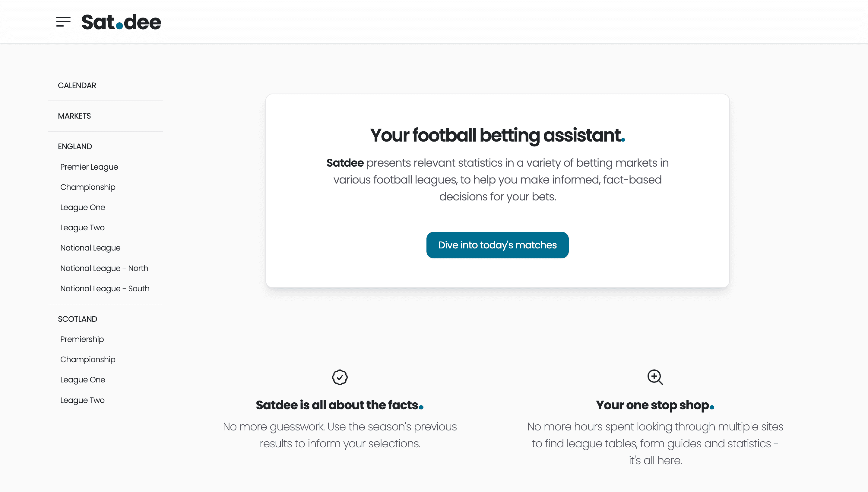868x492 pixels.
Task: Open National League - North
Action: click(104, 268)
